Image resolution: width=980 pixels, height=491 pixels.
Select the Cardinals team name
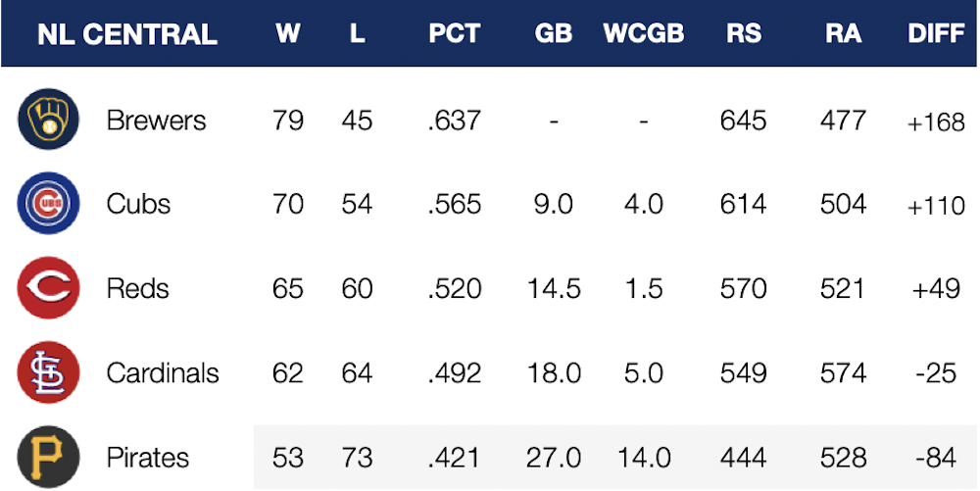(x=163, y=373)
